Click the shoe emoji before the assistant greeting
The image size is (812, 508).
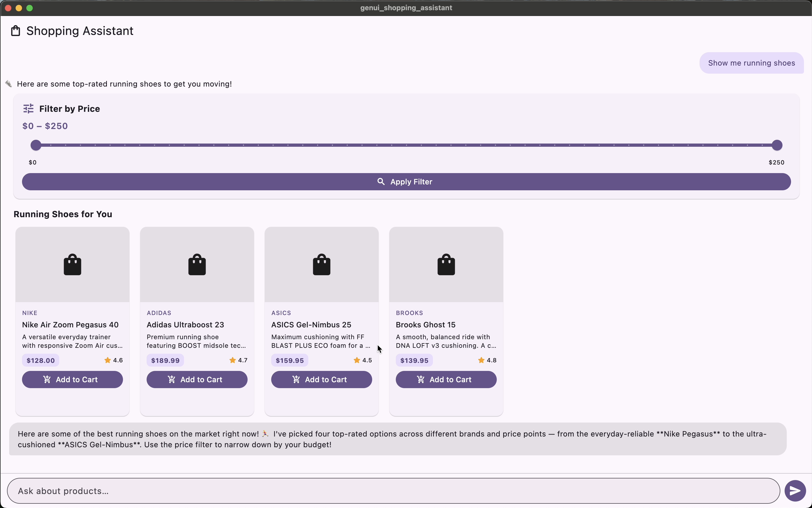click(x=9, y=84)
